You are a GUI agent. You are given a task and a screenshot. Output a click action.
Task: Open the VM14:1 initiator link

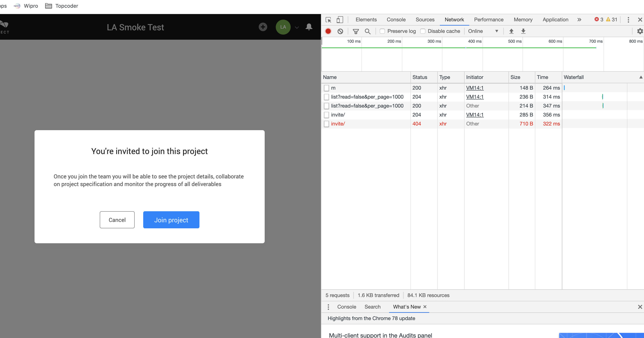475,88
